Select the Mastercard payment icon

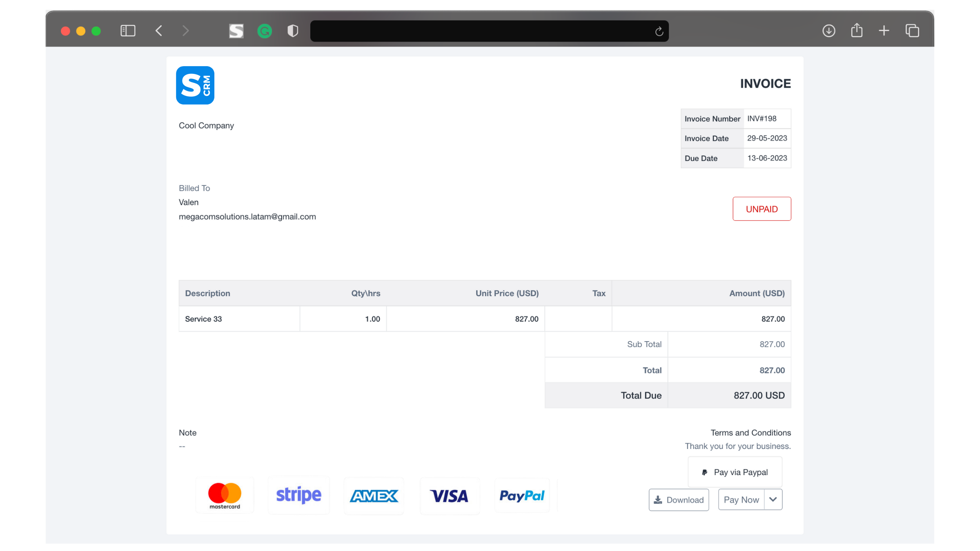(224, 495)
